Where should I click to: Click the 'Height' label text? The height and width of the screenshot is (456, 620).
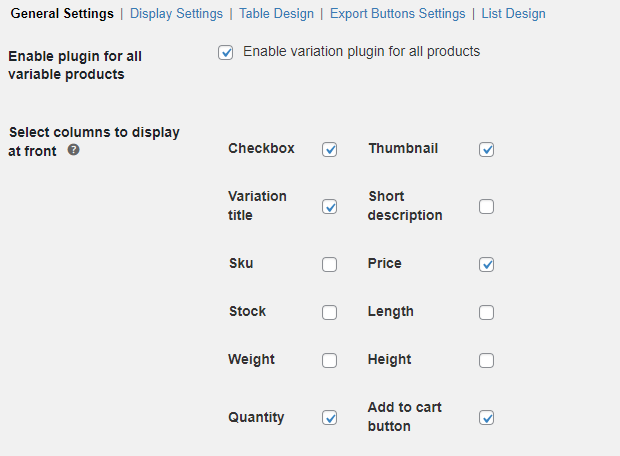389,360
